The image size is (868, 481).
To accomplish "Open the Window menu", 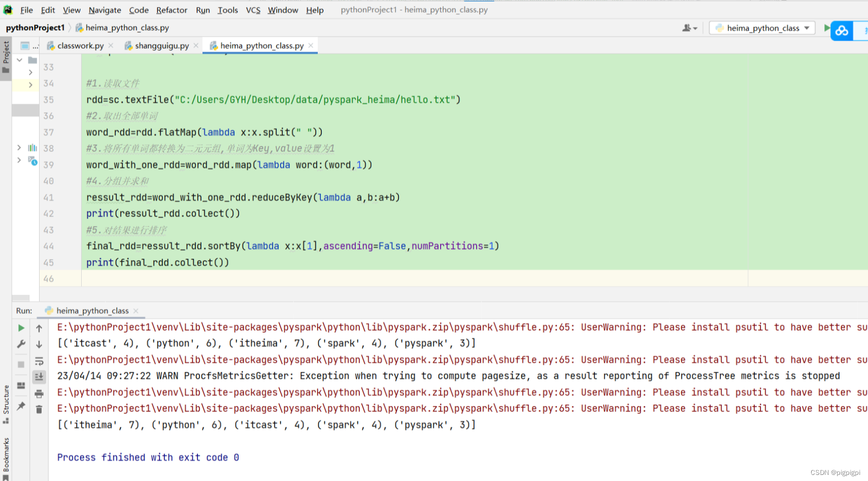I will tap(283, 10).
